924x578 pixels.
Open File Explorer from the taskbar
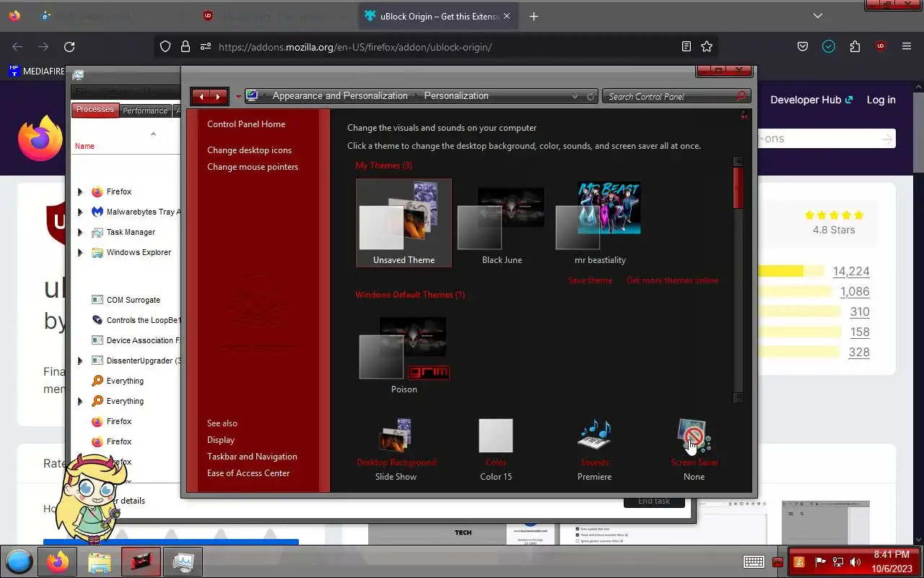tap(100, 561)
